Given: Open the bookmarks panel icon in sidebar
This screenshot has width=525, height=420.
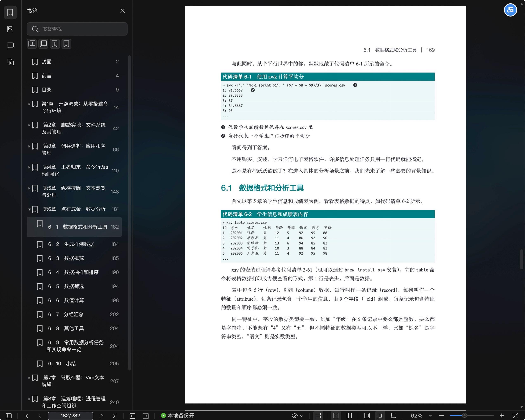Looking at the screenshot, I should [10, 12].
